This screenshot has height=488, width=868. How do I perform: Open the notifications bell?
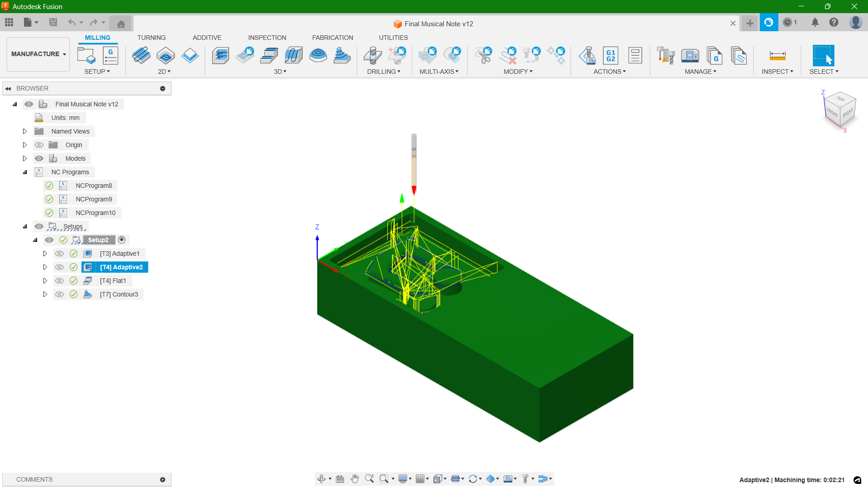(x=815, y=22)
